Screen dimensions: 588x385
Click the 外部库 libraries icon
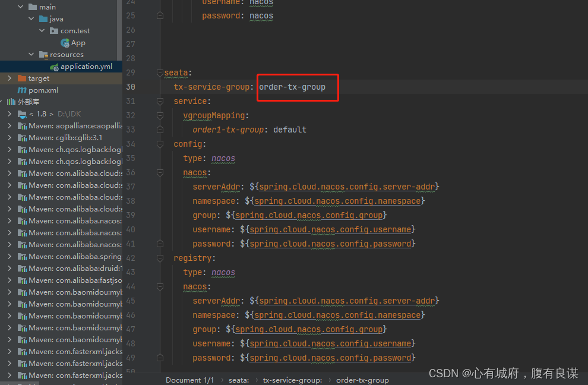[x=11, y=102]
